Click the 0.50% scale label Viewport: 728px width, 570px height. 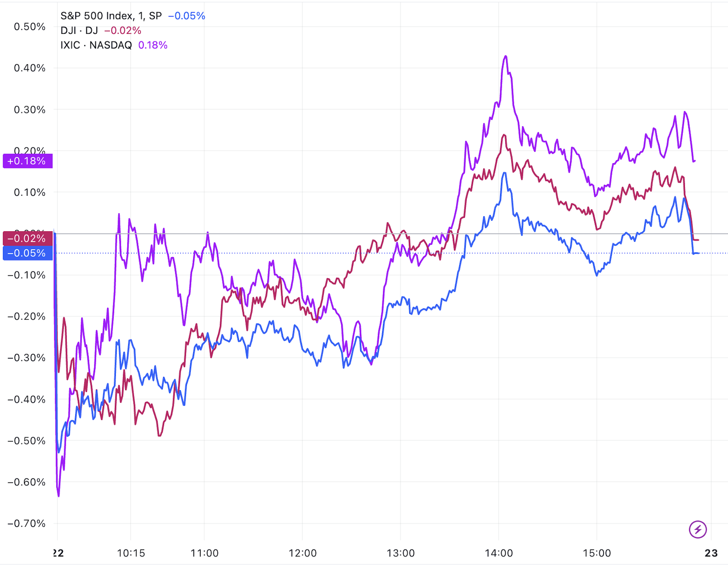30,27
